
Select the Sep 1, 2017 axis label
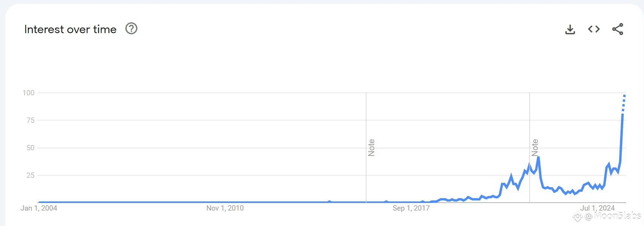[x=411, y=208]
